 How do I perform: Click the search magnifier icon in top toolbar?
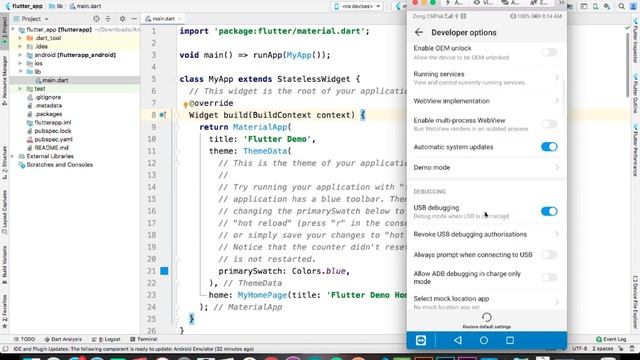[621, 6]
